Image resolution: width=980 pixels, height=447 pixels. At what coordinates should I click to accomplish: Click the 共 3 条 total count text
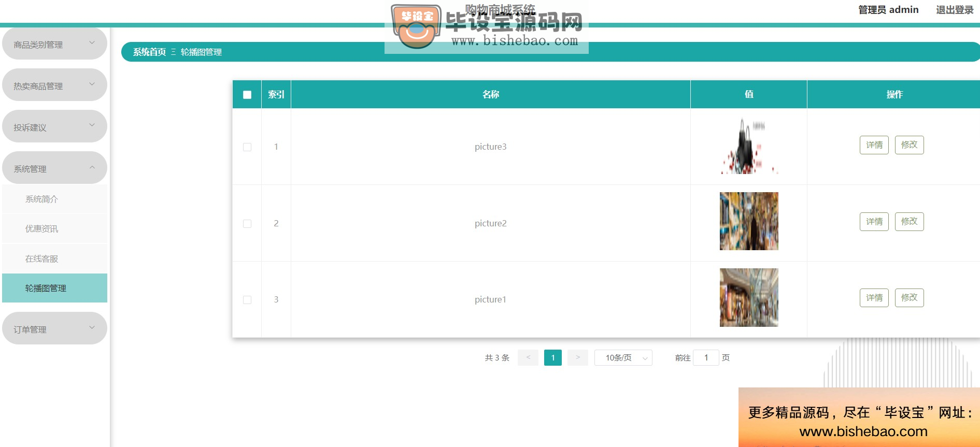tap(497, 358)
